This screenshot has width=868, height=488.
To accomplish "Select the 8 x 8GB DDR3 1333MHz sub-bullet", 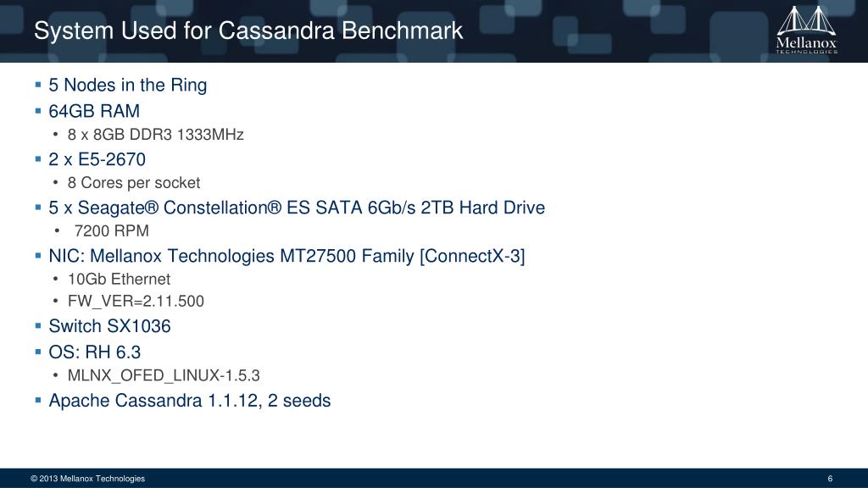I will (156, 135).
